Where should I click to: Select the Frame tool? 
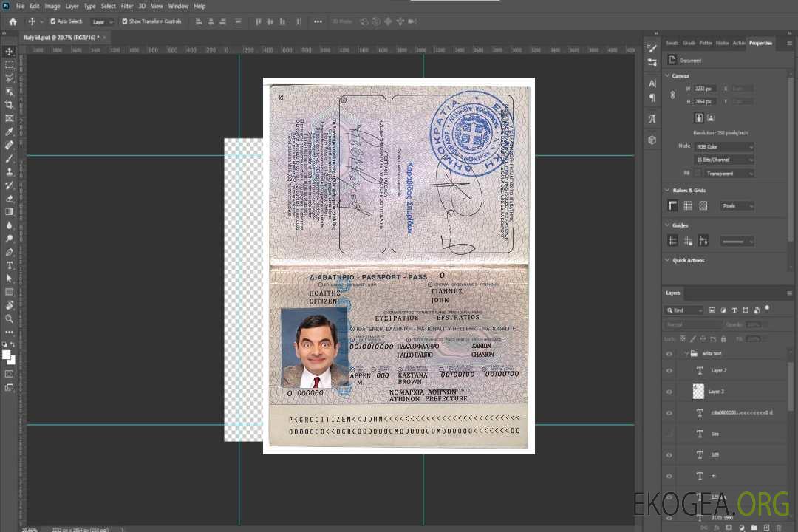pos(9,118)
